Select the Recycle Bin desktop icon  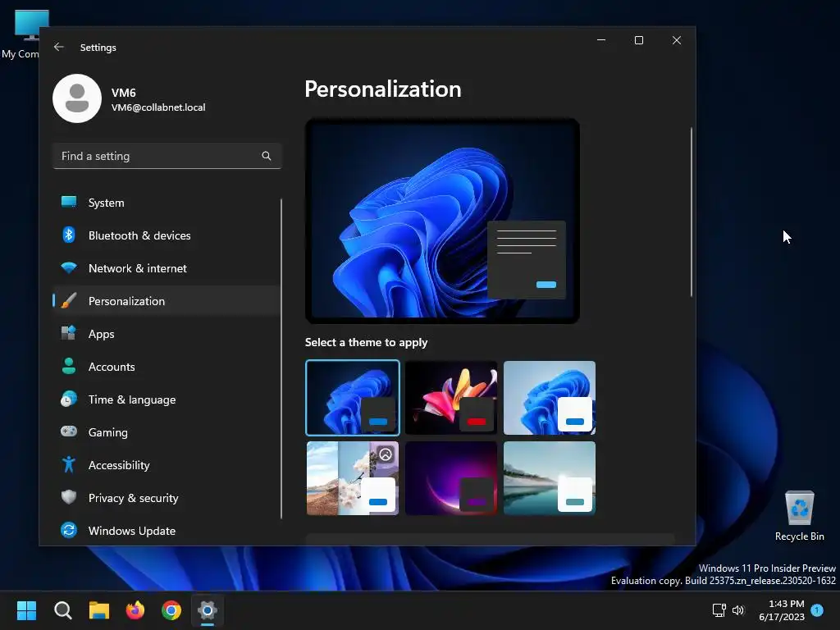799,517
